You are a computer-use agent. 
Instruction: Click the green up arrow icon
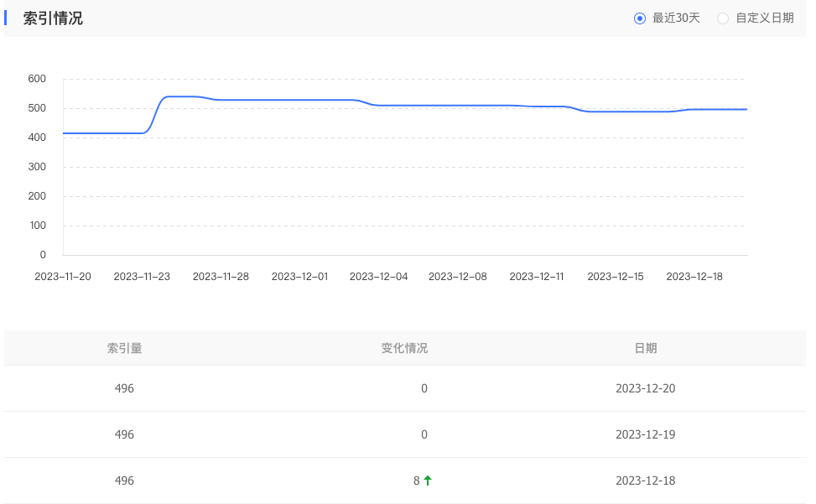tap(428, 481)
